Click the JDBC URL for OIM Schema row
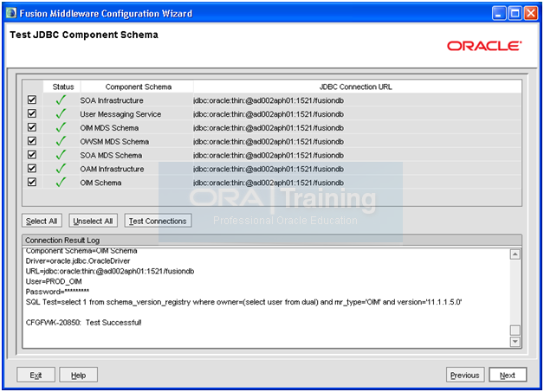544x392 pixels. [269, 183]
